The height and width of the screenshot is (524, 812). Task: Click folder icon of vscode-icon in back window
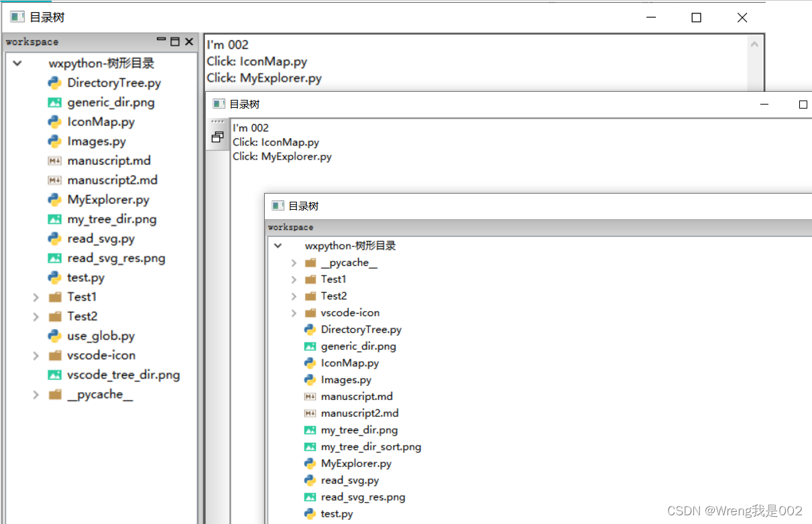55,355
